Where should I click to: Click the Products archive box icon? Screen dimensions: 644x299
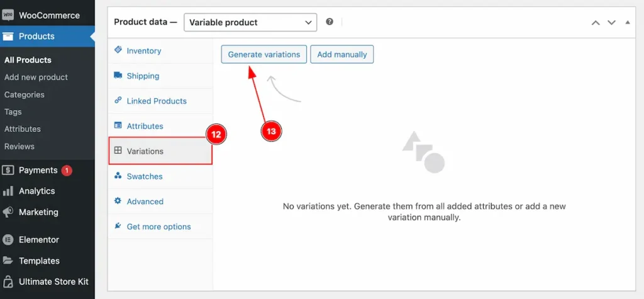pyautogui.click(x=8, y=36)
